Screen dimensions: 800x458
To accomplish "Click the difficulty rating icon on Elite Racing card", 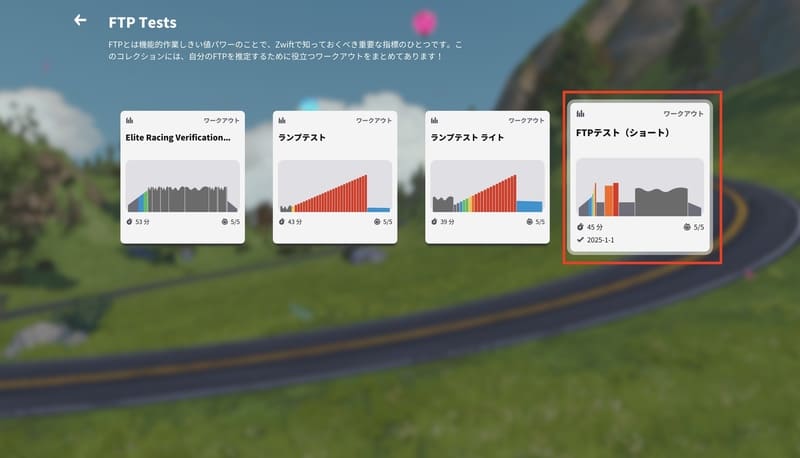I will pyautogui.click(x=224, y=222).
